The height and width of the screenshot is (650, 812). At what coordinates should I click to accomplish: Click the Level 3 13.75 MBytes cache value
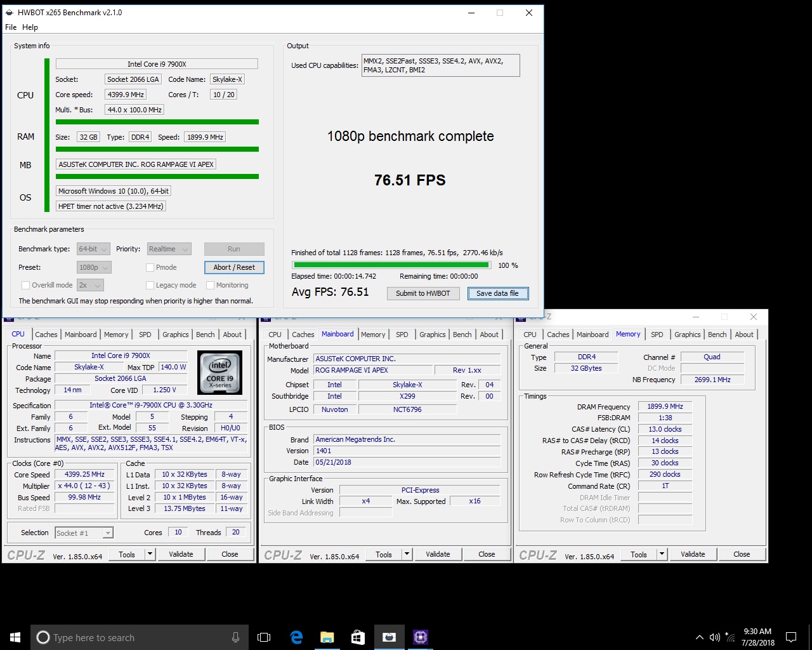coord(184,508)
